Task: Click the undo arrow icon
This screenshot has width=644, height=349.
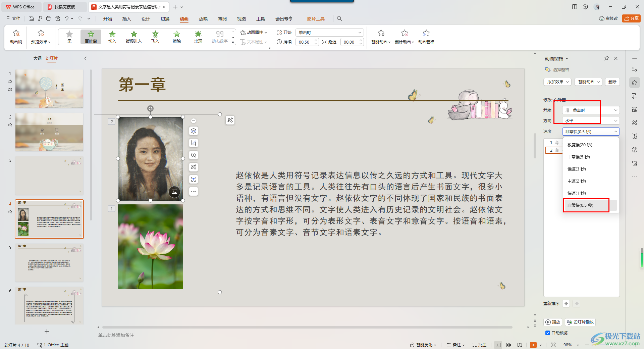Action: pyautogui.click(x=67, y=19)
